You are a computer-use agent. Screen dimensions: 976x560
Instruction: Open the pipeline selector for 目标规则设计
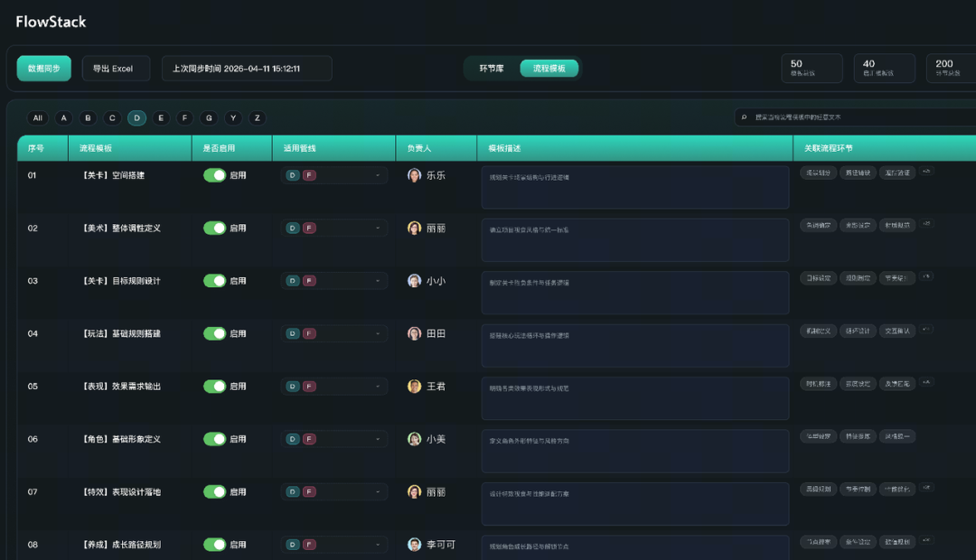point(334,281)
